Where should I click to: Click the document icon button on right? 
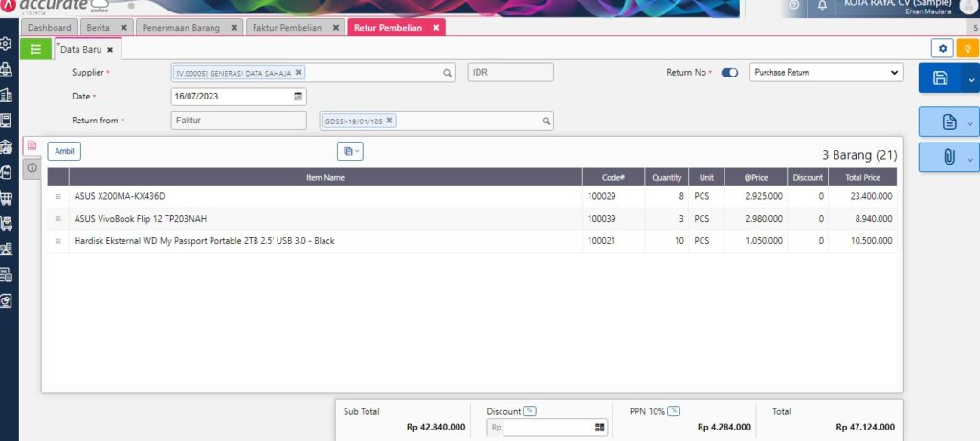948,121
